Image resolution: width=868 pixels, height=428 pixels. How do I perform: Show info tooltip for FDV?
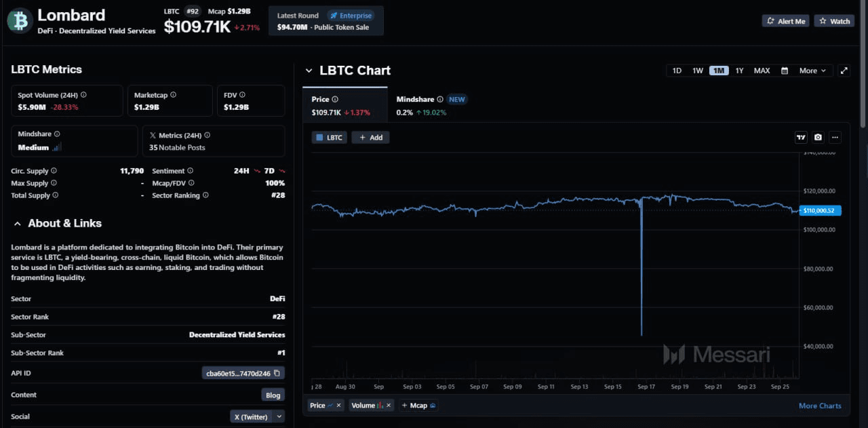tap(242, 95)
